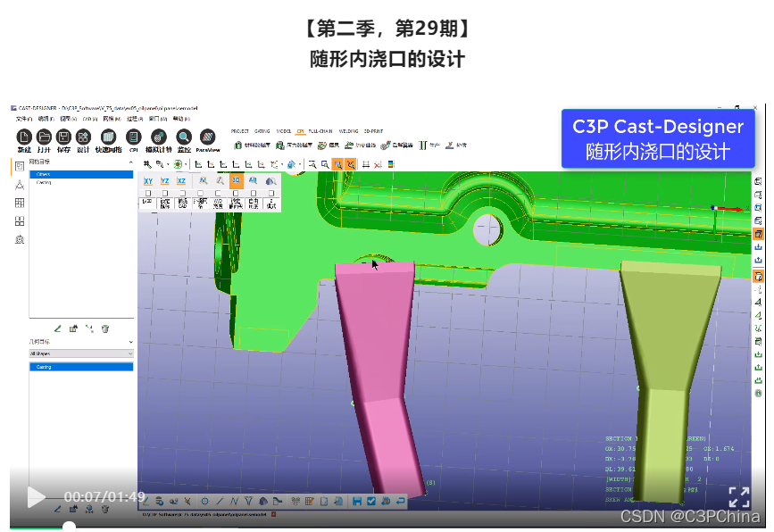Click the 压力数据库 button
Screen dimensions: 774x532
(295, 145)
